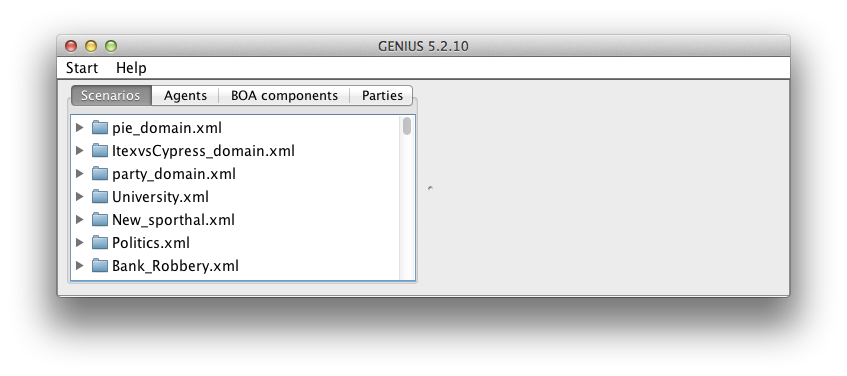The height and width of the screenshot is (376, 847).
Task: Select the party_domain.xml scenario label
Action: (x=174, y=174)
